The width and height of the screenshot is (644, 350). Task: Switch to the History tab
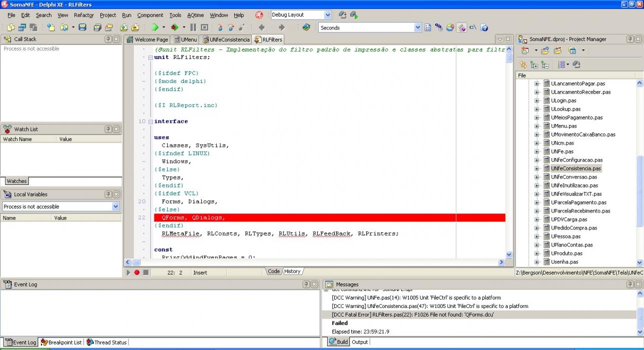click(x=293, y=271)
